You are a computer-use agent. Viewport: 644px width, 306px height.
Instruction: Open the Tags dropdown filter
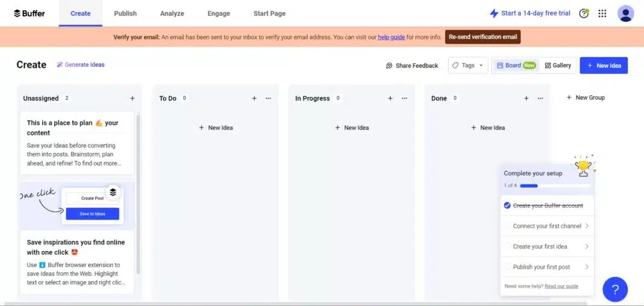point(468,66)
